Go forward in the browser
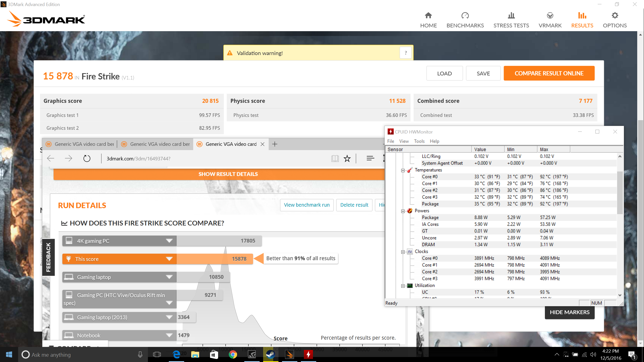The height and width of the screenshot is (362, 644). [68, 158]
